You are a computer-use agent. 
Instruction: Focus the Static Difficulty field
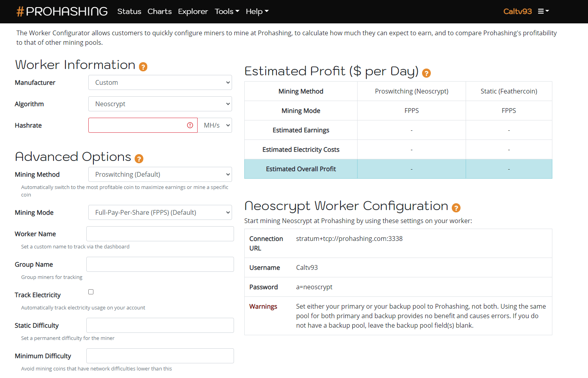160,325
